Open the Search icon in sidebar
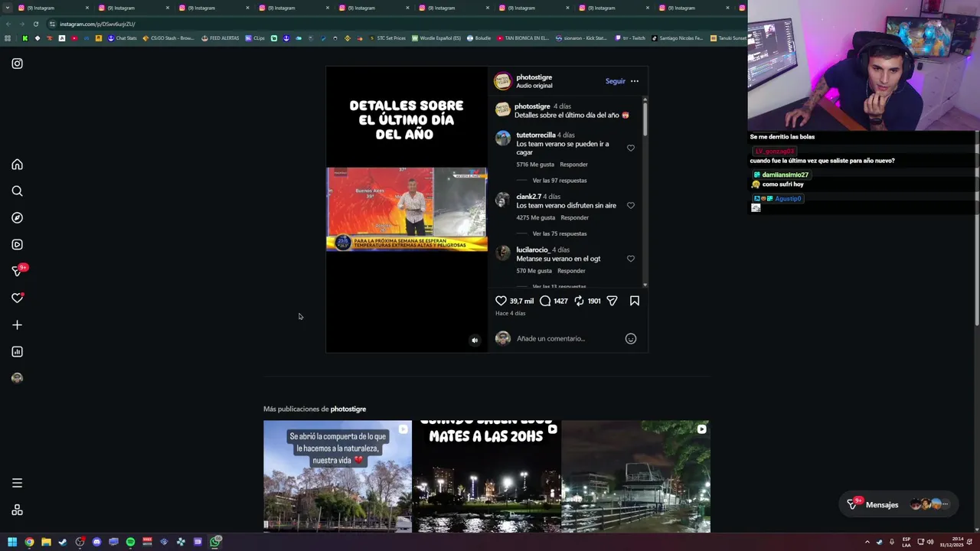 [17, 191]
